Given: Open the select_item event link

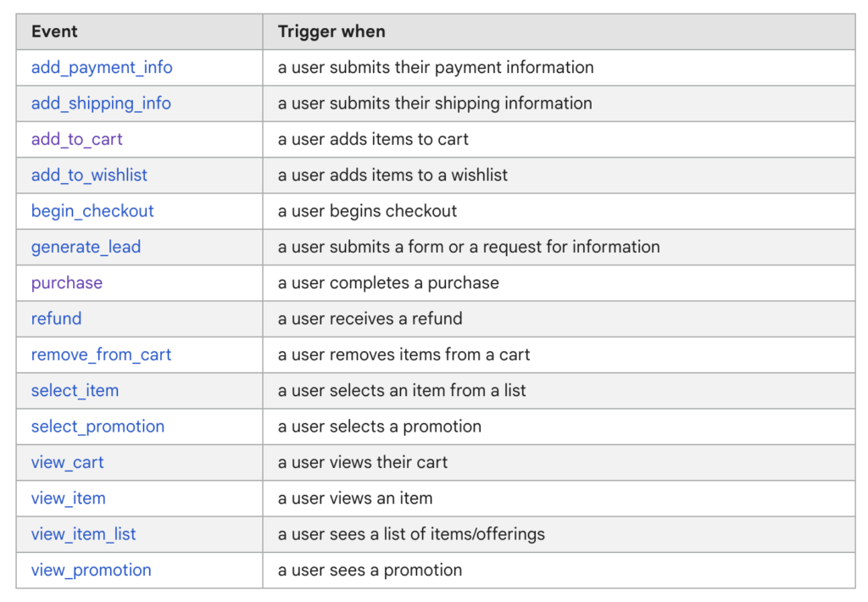Looking at the screenshot, I should point(75,391).
